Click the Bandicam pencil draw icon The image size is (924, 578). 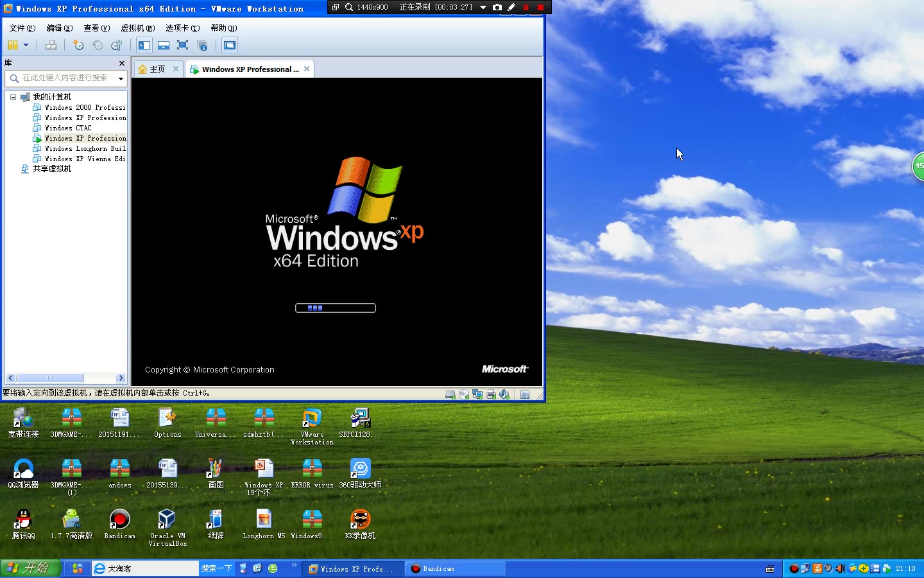point(511,7)
